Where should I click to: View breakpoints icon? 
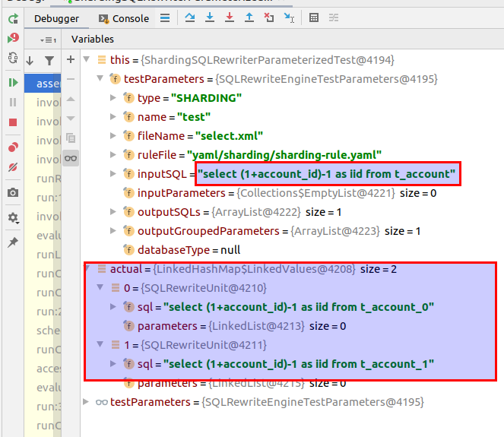click(13, 147)
